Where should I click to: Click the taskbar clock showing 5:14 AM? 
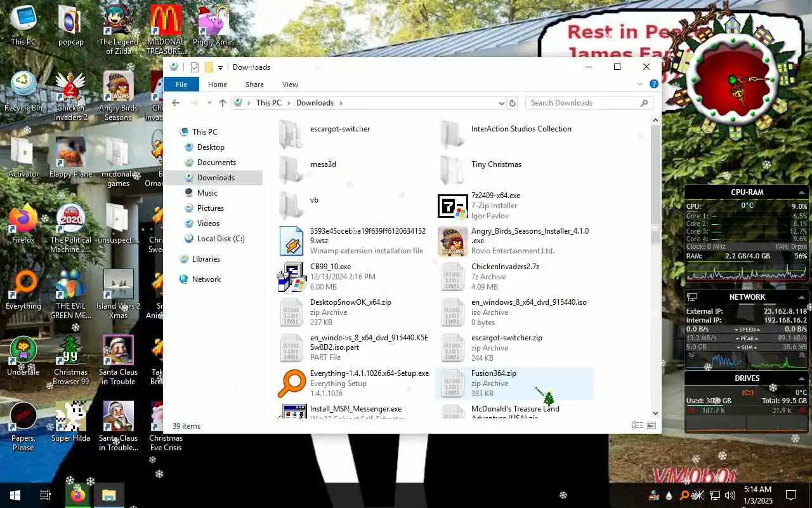pyautogui.click(x=757, y=495)
